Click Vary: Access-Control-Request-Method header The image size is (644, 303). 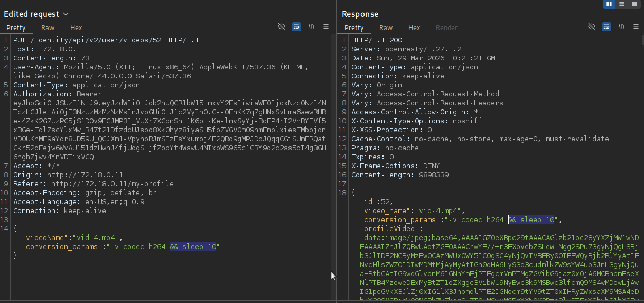click(x=425, y=94)
